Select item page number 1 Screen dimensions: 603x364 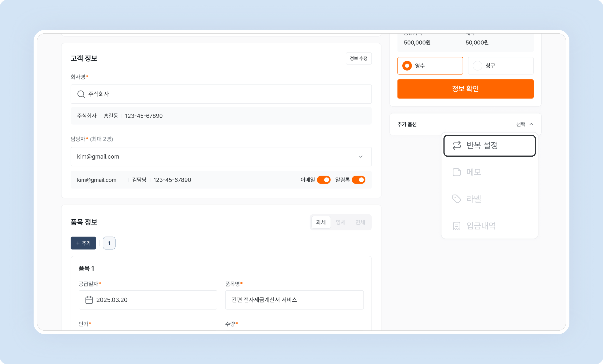109,243
